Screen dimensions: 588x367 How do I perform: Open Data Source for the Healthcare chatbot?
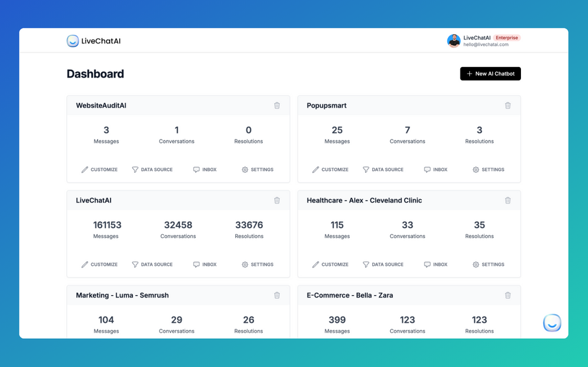(x=383, y=264)
